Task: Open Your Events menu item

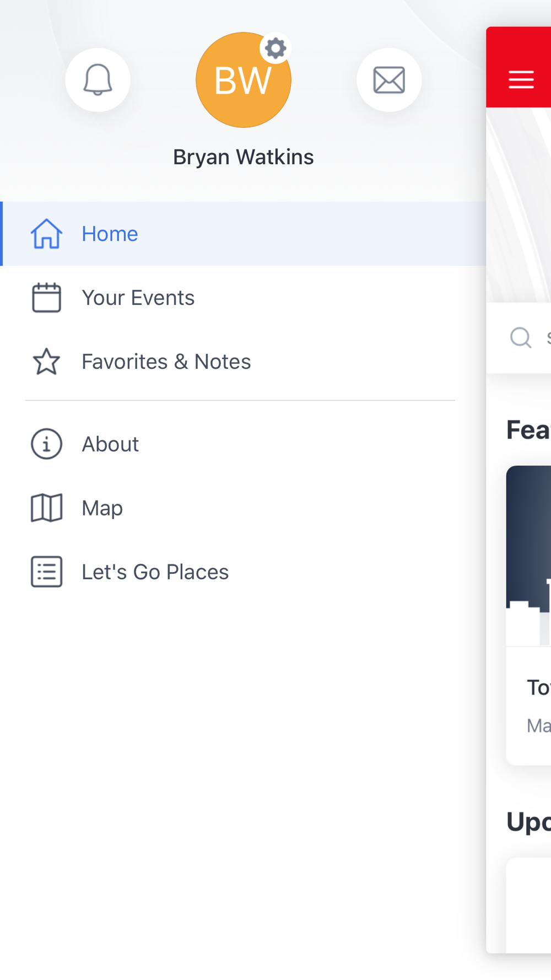Action: pyautogui.click(x=243, y=298)
